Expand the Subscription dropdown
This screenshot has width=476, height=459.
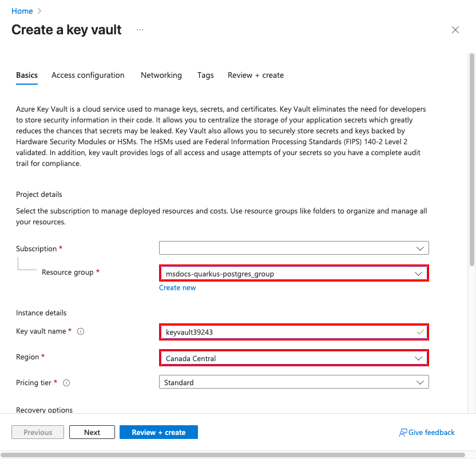click(x=294, y=248)
